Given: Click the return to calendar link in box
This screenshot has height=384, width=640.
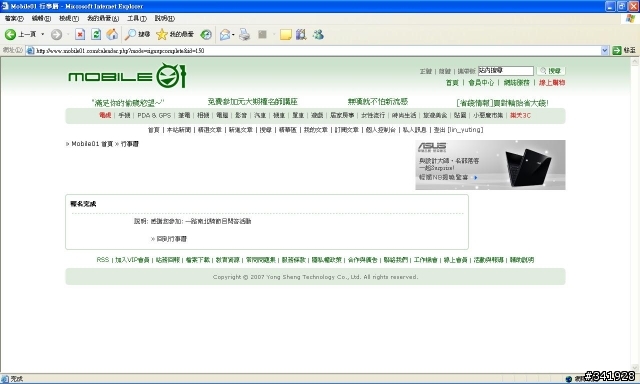Looking at the screenshot, I should [x=171, y=239].
